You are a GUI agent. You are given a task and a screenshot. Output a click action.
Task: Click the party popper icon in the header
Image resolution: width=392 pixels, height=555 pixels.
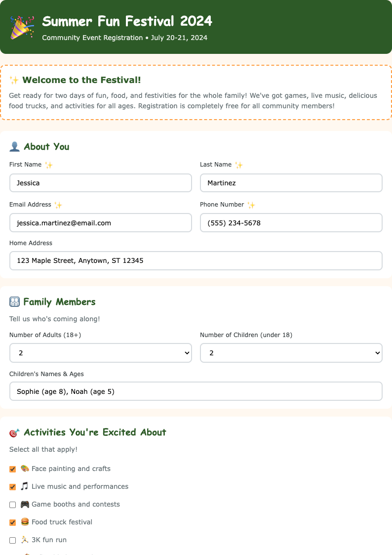(22, 27)
